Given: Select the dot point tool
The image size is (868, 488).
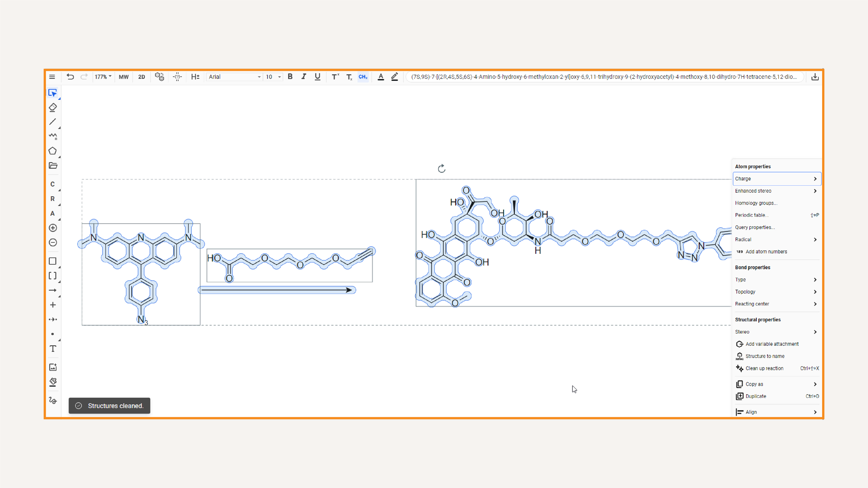Looking at the screenshot, I should [53, 334].
